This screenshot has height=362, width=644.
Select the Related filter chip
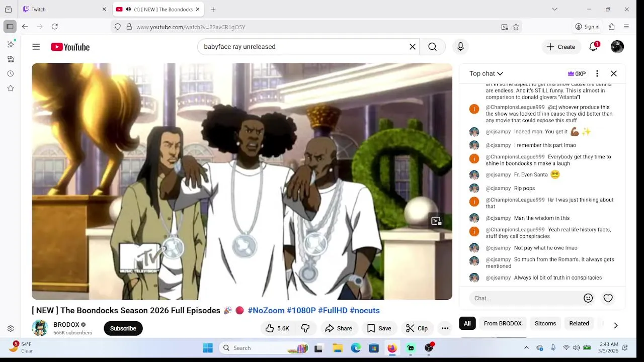pos(579,323)
